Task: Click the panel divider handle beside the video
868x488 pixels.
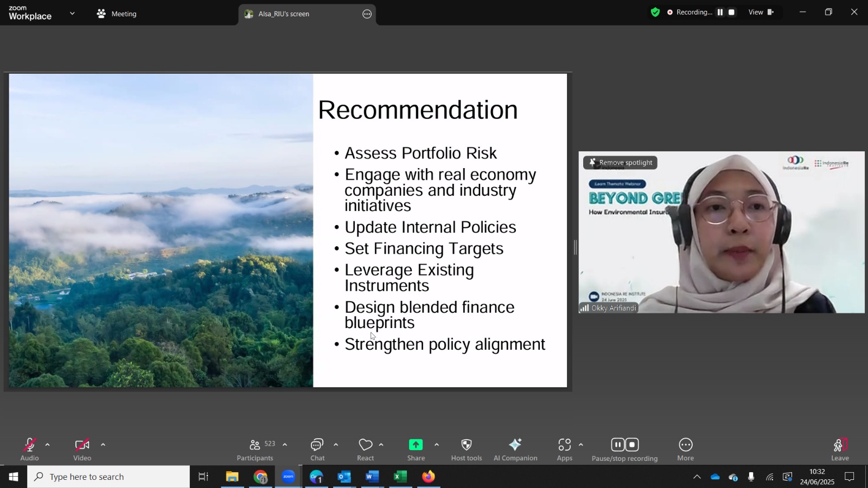Action: tap(576, 247)
